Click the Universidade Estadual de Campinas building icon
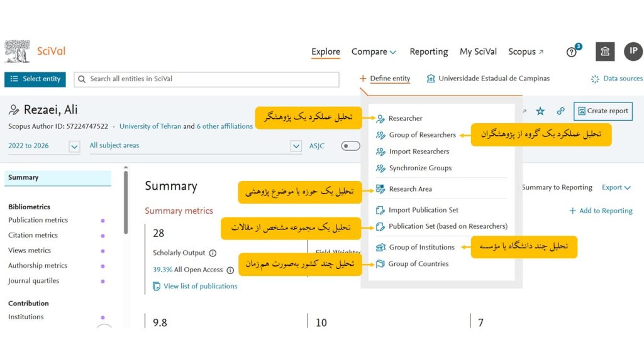 click(x=430, y=79)
